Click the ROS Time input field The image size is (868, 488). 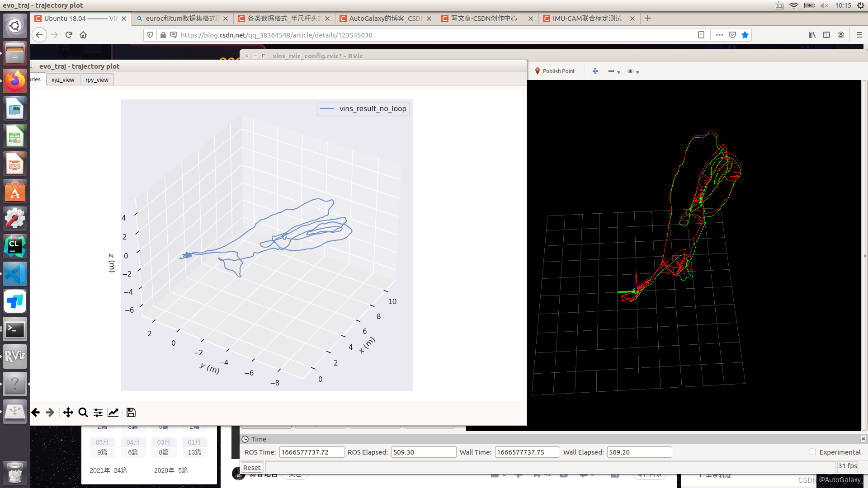311,452
